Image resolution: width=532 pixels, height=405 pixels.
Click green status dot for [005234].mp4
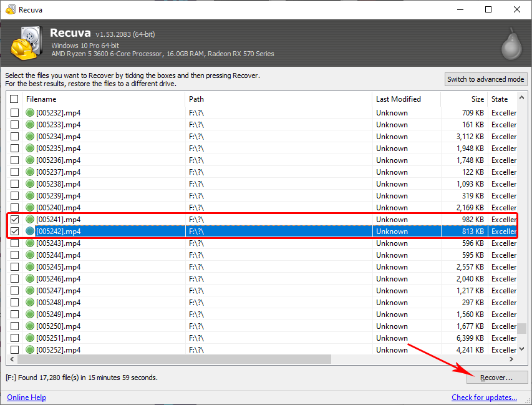click(30, 136)
